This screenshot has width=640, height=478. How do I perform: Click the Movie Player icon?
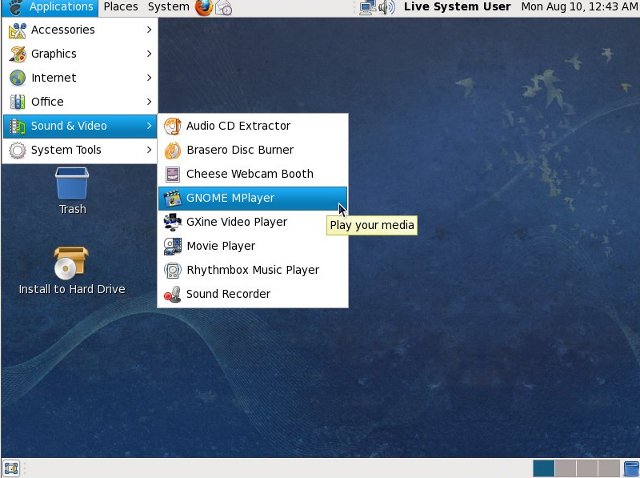click(173, 246)
